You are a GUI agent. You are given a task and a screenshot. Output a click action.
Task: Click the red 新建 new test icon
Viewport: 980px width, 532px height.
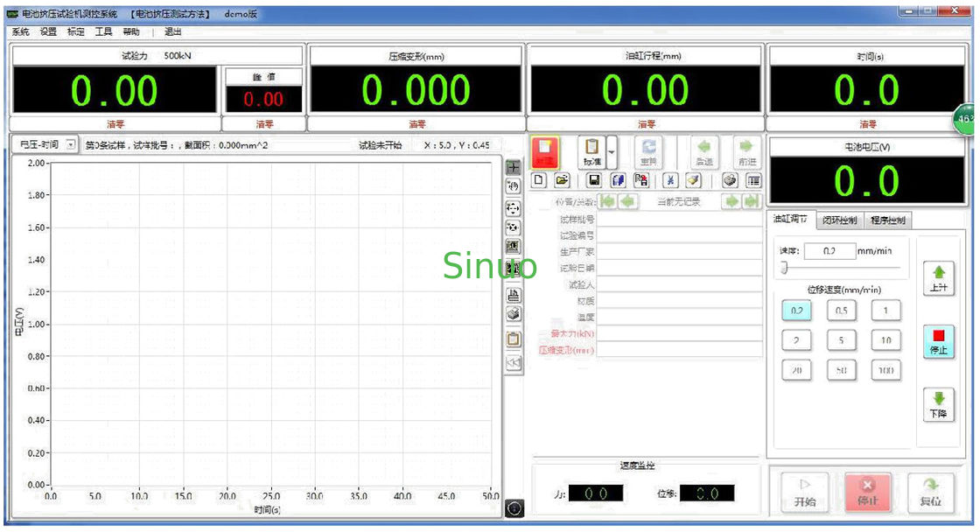[546, 151]
